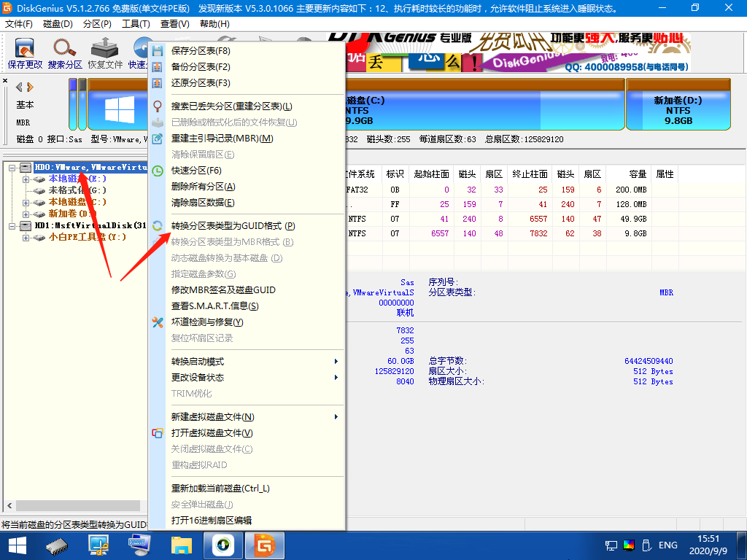This screenshot has height=560, width=747.
Task: Expand the 新加卷 (D:) tree node
Action: click(26, 214)
